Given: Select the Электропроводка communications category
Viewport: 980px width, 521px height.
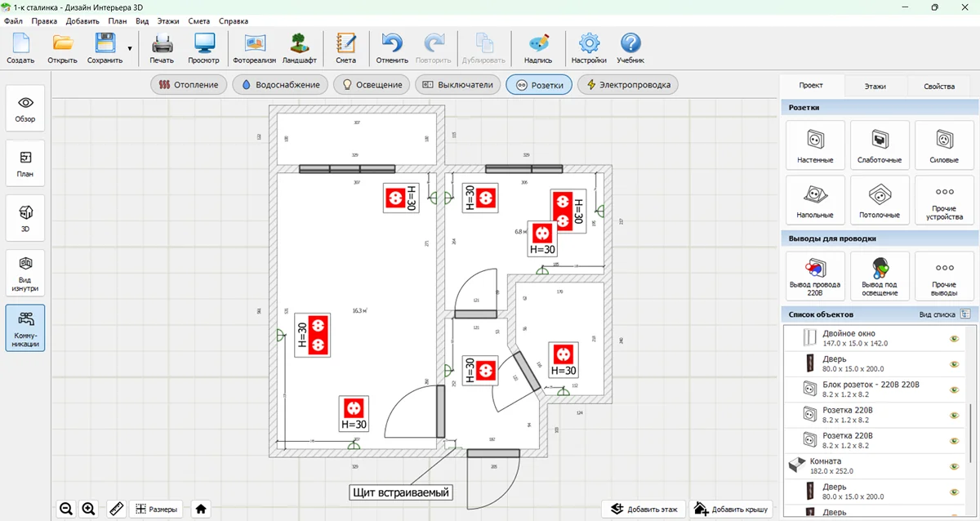Looking at the screenshot, I should tap(627, 85).
